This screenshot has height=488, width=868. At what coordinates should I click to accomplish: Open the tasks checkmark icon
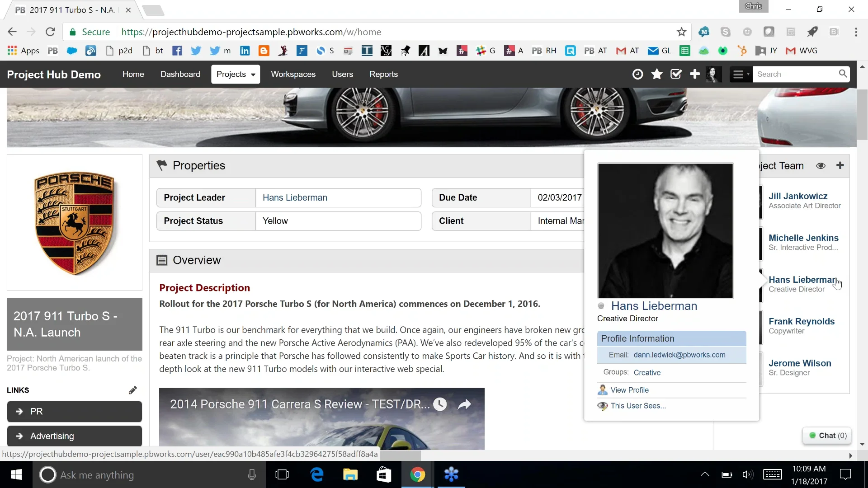coord(676,74)
